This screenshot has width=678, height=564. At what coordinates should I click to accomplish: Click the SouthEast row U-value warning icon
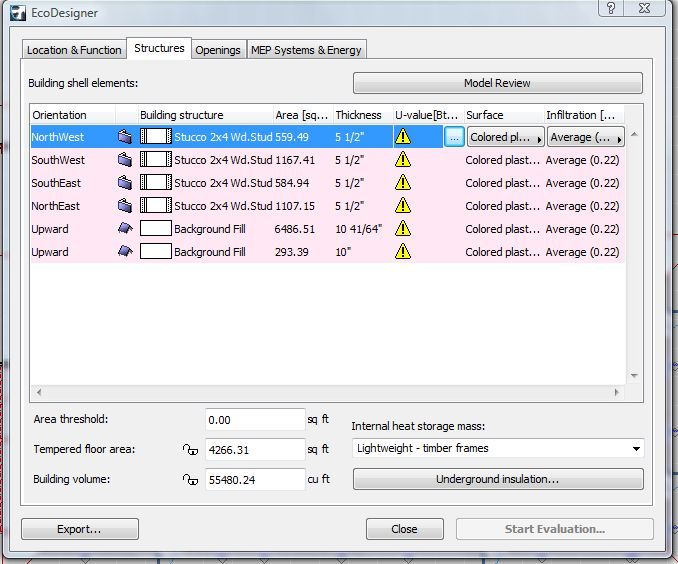coord(403,183)
